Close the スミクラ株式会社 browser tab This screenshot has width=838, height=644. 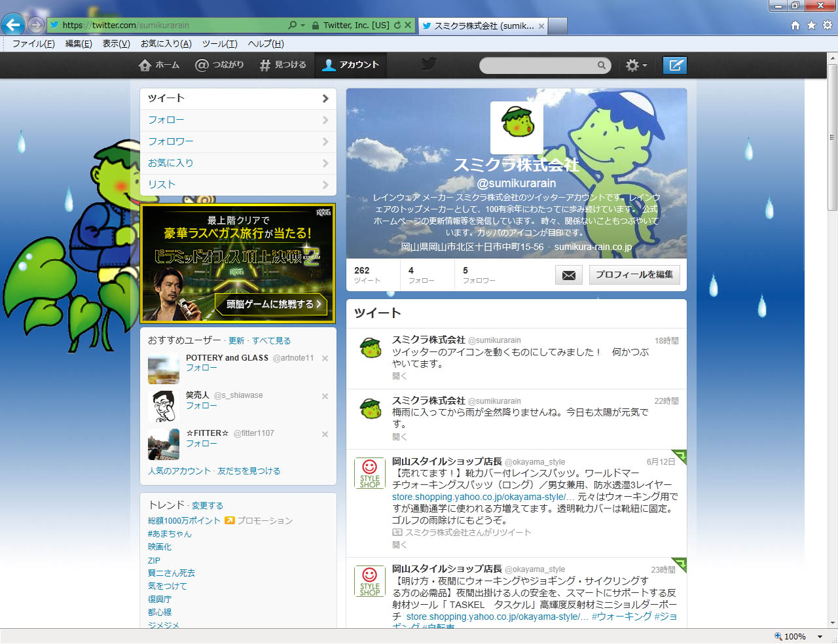click(541, 26)
